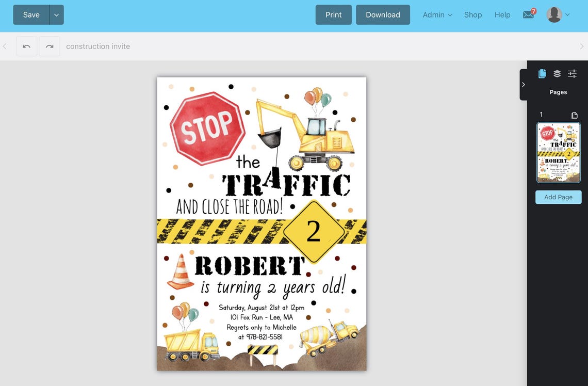Collapse the Pages sidebar panel
588x386 pixels.
[x=523, y=84]
